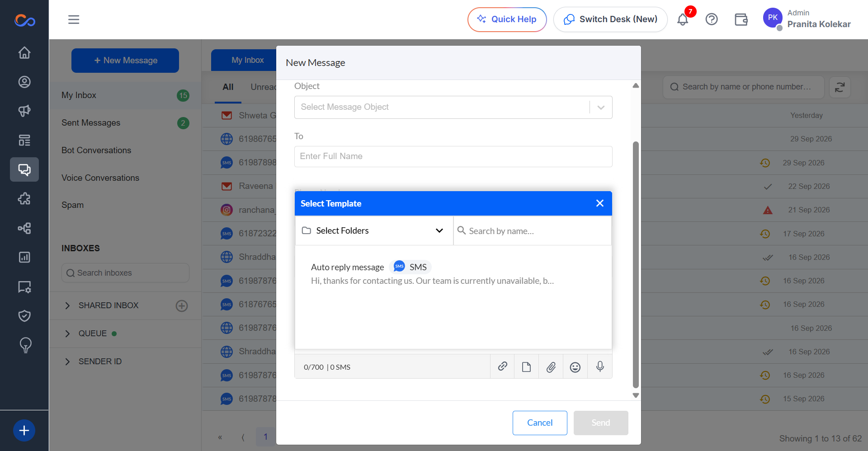Open the Select Message Object dropdown
The height and width of the screenshot is (451, 868).
tap(453, 107)
